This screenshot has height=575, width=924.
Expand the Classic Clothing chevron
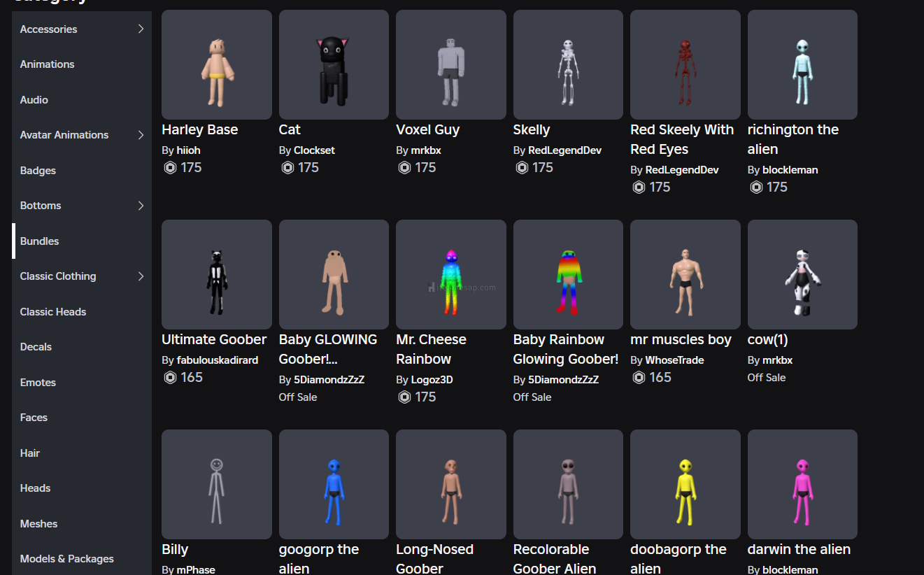tap(141, 276)
